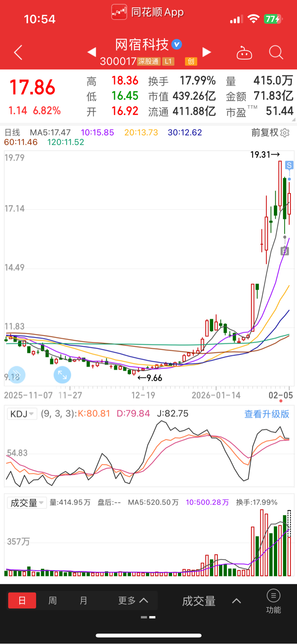The image size is (297, 644).
Task: Tap the change percent 6.82%
Action: 47,111
